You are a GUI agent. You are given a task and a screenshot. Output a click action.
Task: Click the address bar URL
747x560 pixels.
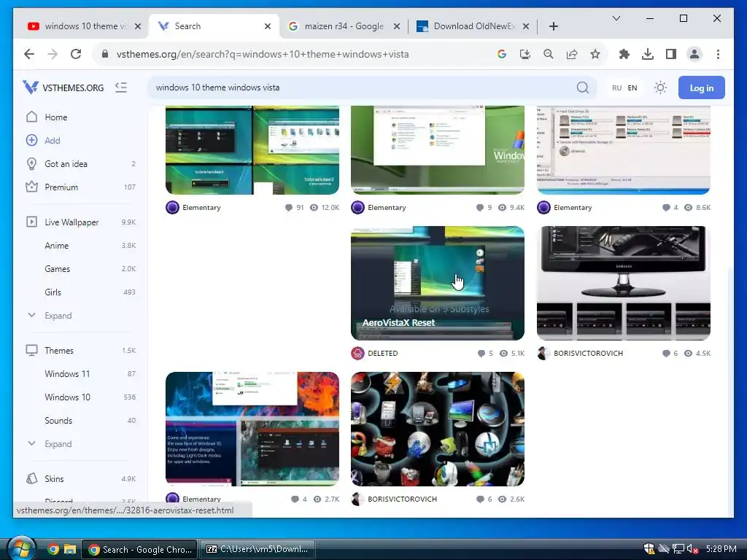tap(263, 54)
